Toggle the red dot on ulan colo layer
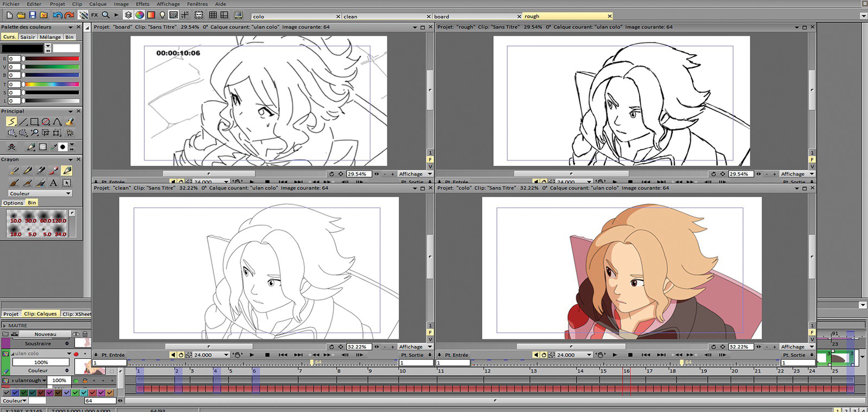 click(76, 354)
